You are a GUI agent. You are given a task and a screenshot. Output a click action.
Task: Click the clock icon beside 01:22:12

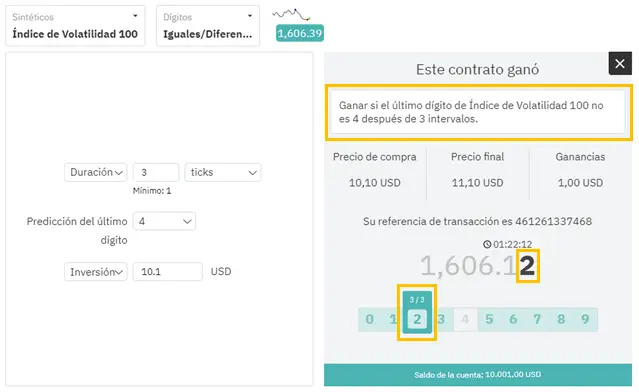[x=487, y=244]
